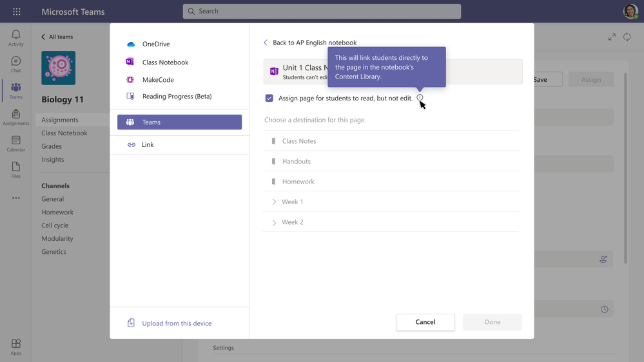Viewport: 644px width, 362px height.
Task: Open the Cell cycle channel
Action: [x=55, y=225]
